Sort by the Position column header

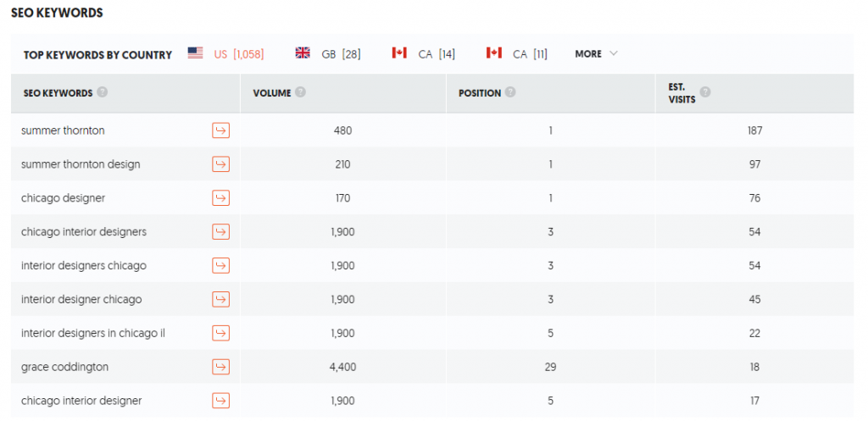(480, 93)
